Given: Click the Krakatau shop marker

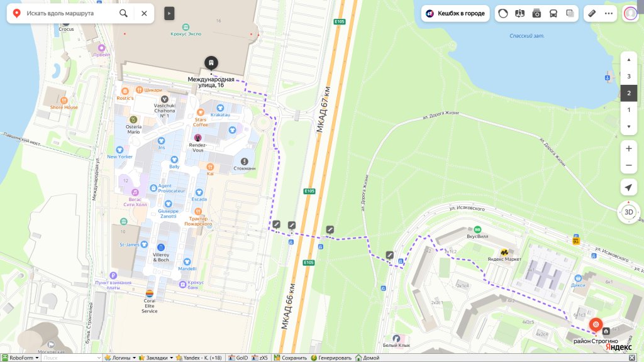Looking at the screenshot, I should 220,108.
